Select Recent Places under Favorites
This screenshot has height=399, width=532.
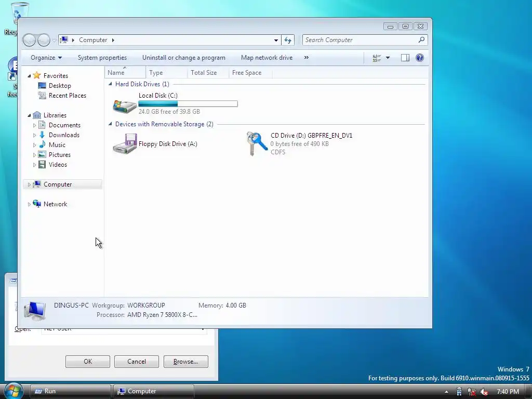67,96
